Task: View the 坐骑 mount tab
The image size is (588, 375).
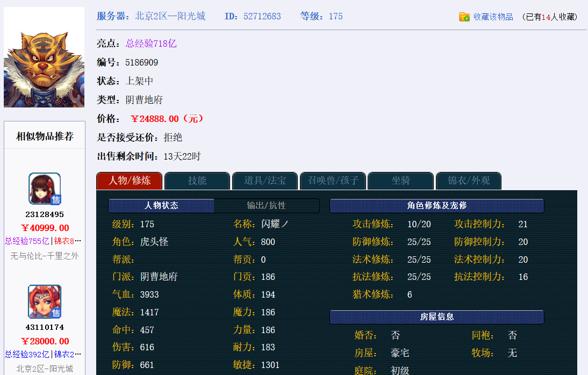Action: pos(400,181)
